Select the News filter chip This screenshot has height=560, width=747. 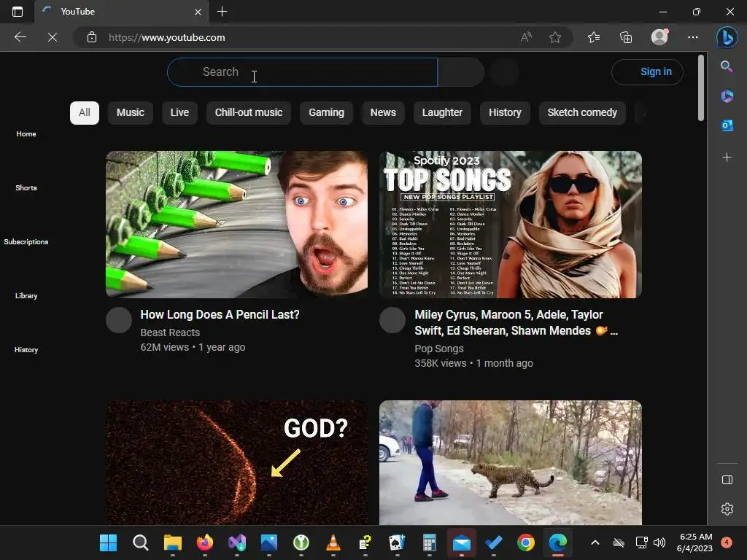coord(383,113)
